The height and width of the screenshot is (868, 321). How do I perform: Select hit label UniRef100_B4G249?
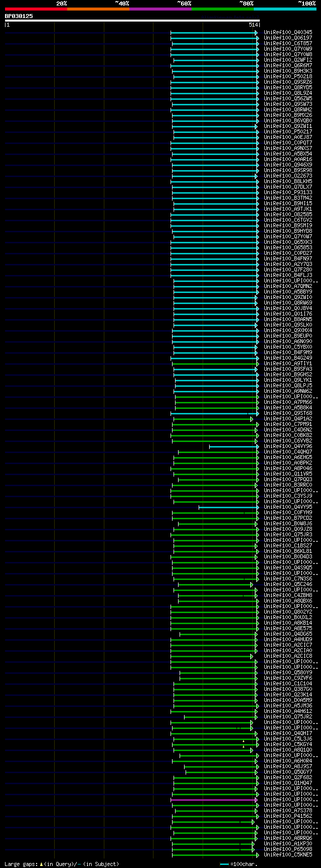(288, 358)
